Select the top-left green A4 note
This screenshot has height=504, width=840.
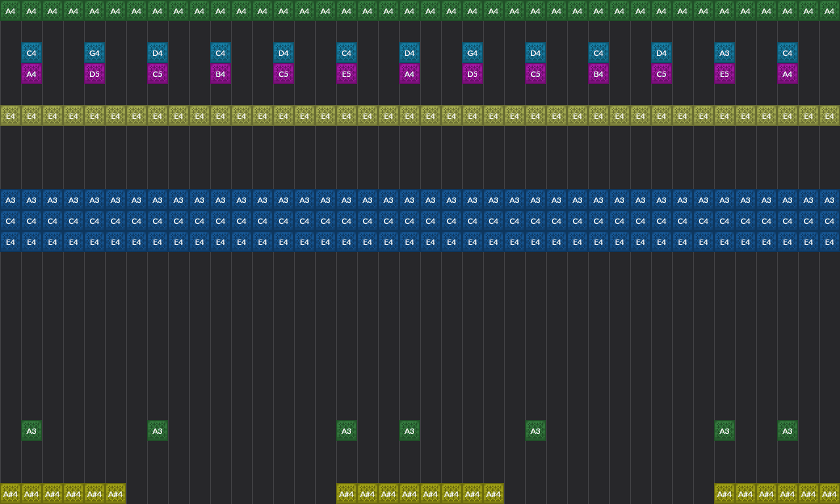[x=10, y=11]
